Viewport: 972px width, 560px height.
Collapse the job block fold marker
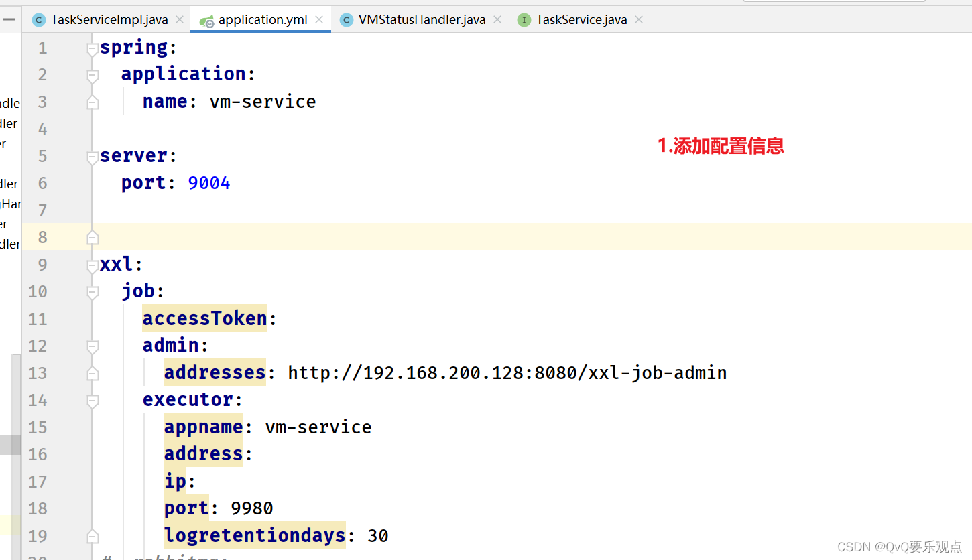pos(93,293)
